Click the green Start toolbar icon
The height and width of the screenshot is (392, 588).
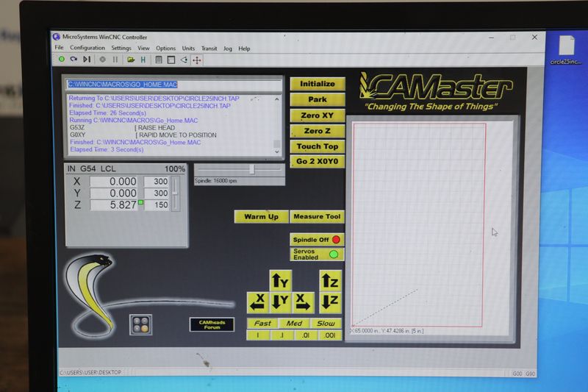tap(62, 60)
